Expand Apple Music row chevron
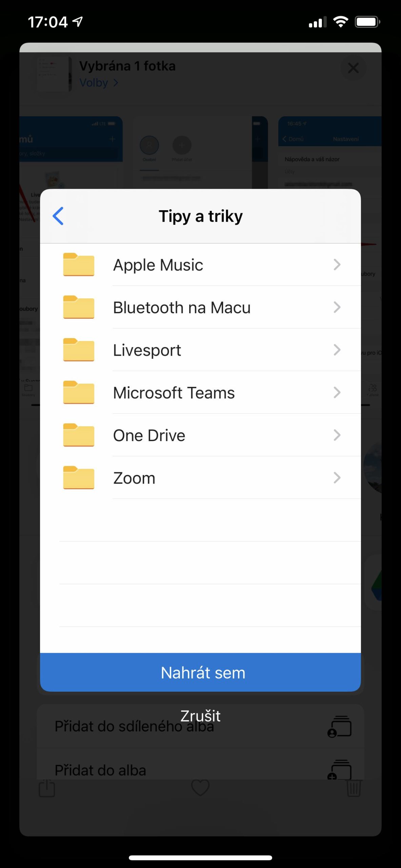The height and width of the screenshot is (868, 401). coord(337,264)
